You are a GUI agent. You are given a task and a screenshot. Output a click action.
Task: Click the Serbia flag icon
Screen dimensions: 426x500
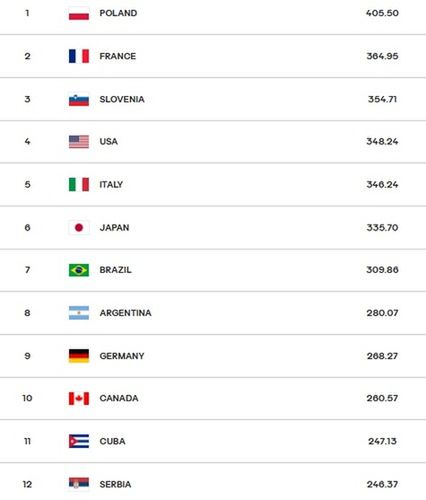79,484
